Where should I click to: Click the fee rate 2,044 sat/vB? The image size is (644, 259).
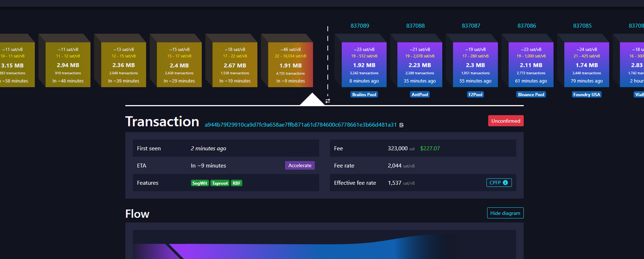pos(402,166)
